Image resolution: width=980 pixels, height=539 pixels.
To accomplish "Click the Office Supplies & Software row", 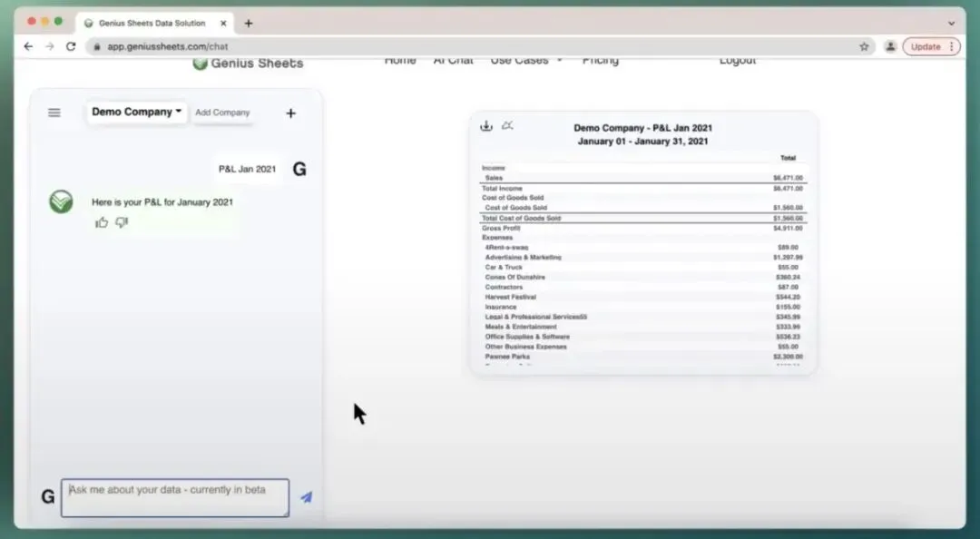I will pyautogui.click(x=643, y=337).
